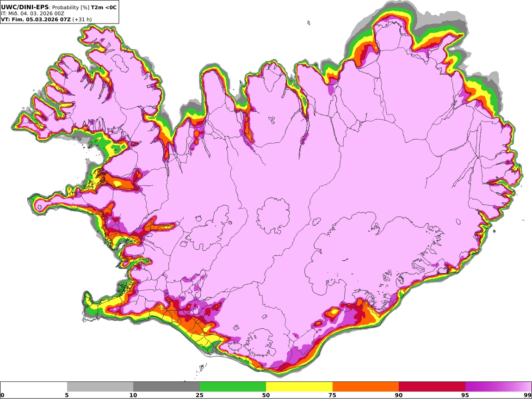Click the '25' colorbar tick label
This screenshot has height=399, width=532.
pos(199,395)
